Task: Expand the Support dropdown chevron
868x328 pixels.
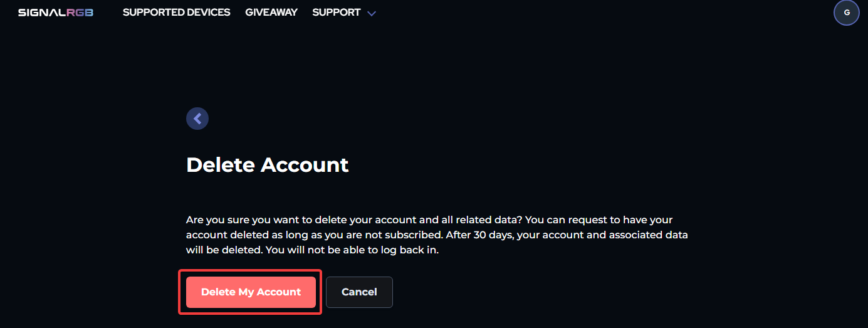Action: click(372, 13)
